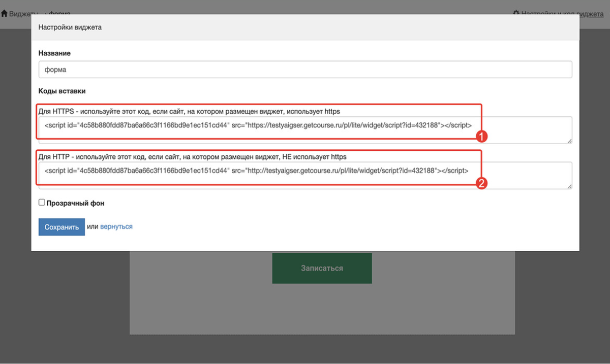Click the 'Прозрачный фон' label text
Viewport: 610px width, 364px height.
[x=75, y=203]
